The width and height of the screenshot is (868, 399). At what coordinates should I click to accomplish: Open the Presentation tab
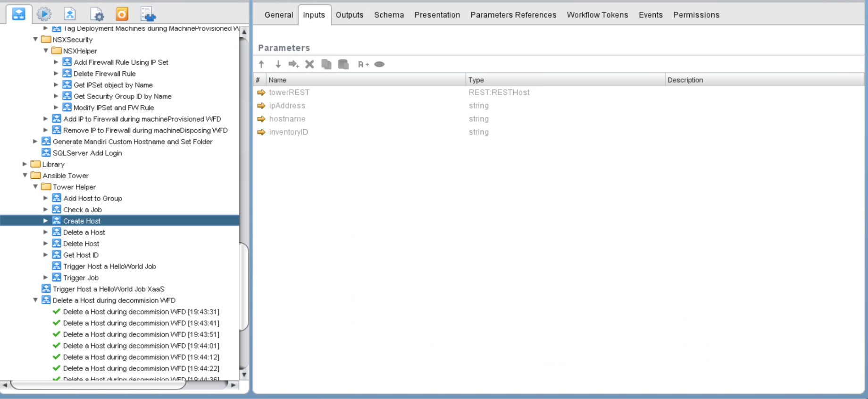point(437,15)
